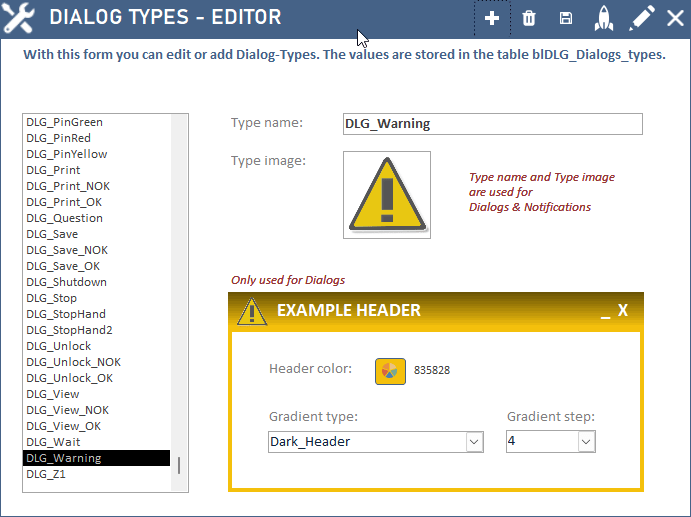Click the wrench and screwdriver tools icon
The width and height of the screenshot is (691, 517).
point(20,18)
